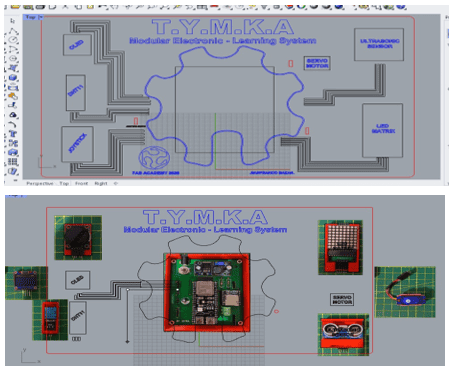Select the LED MATRIX label in upper viewport
The height and width of the screenshot is (371, 450).
coord(383,129)
